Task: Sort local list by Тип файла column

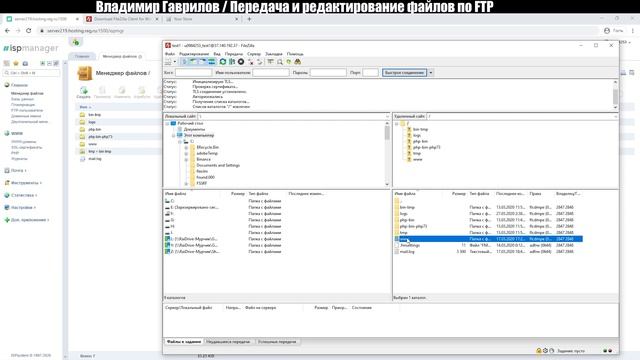Action: point(258,194)
